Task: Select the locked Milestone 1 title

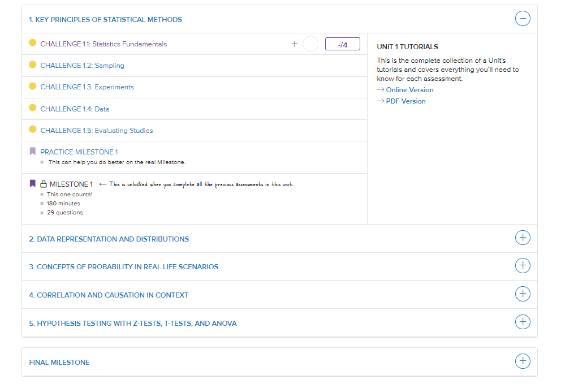Action: point(71,184)
